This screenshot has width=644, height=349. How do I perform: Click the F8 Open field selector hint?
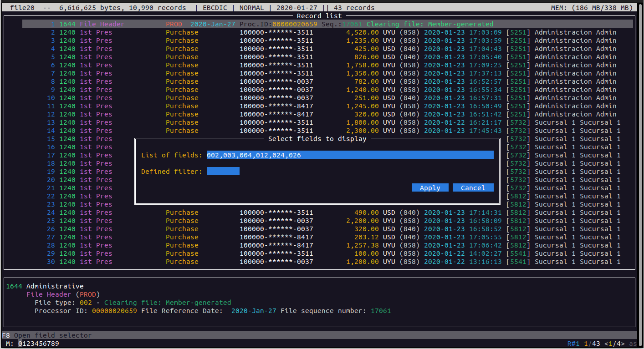[47, 335]
